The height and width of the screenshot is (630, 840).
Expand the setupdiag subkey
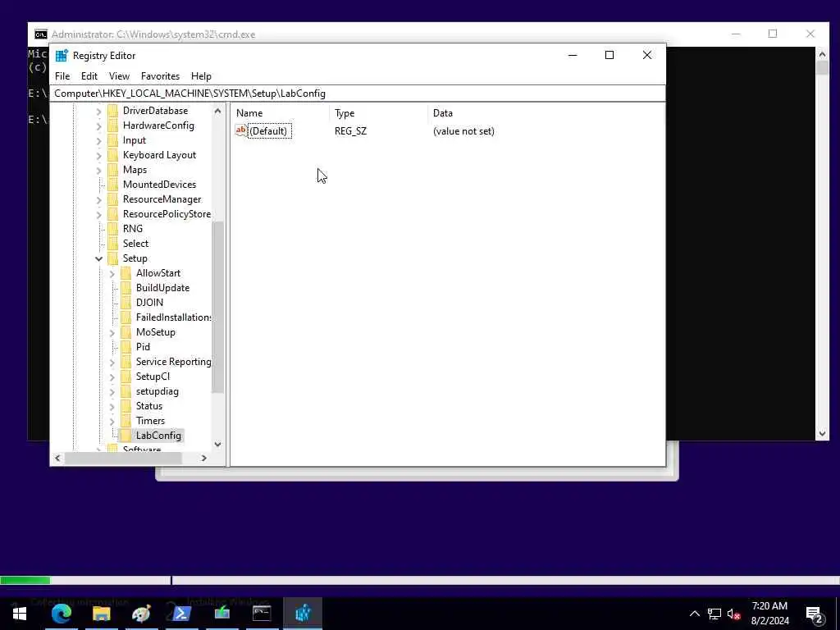pyautogui.click(x=112, y=391)
